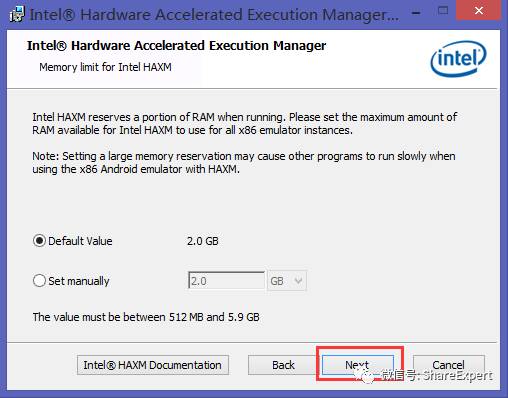Minimize the installer window

(x=416, y=13)
